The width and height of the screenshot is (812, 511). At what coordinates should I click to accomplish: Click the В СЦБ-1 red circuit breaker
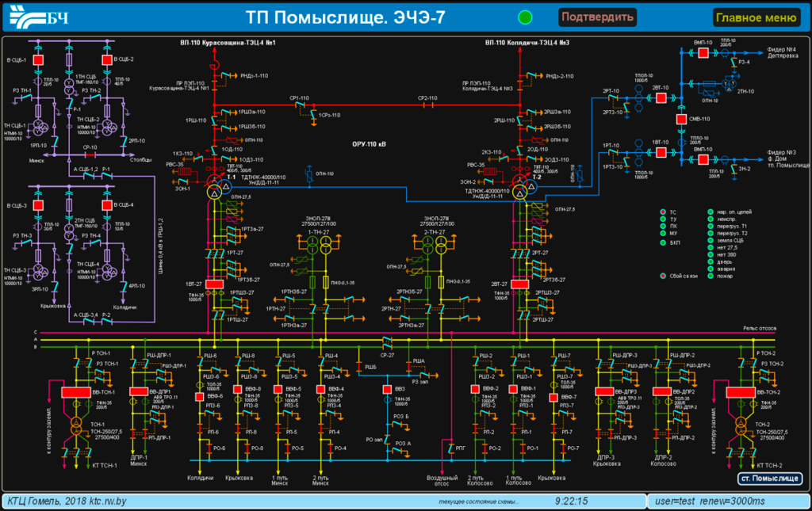point(38,59)
